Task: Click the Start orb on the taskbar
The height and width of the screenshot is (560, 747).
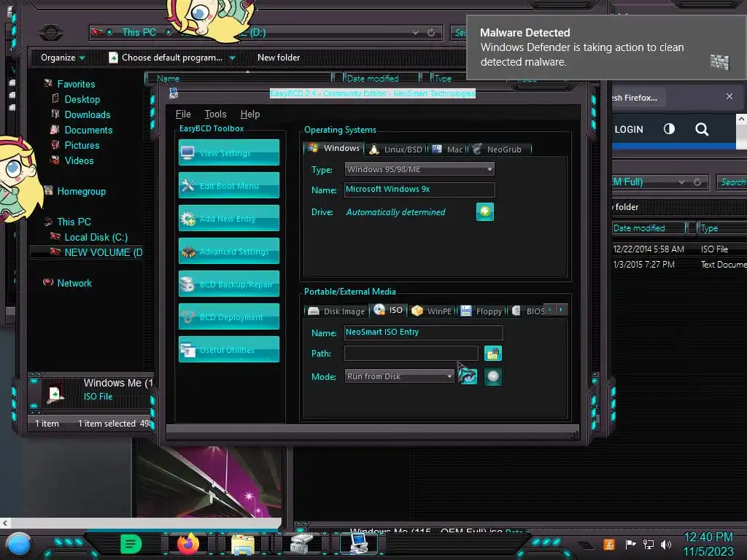Action: (x=19, y=545)
